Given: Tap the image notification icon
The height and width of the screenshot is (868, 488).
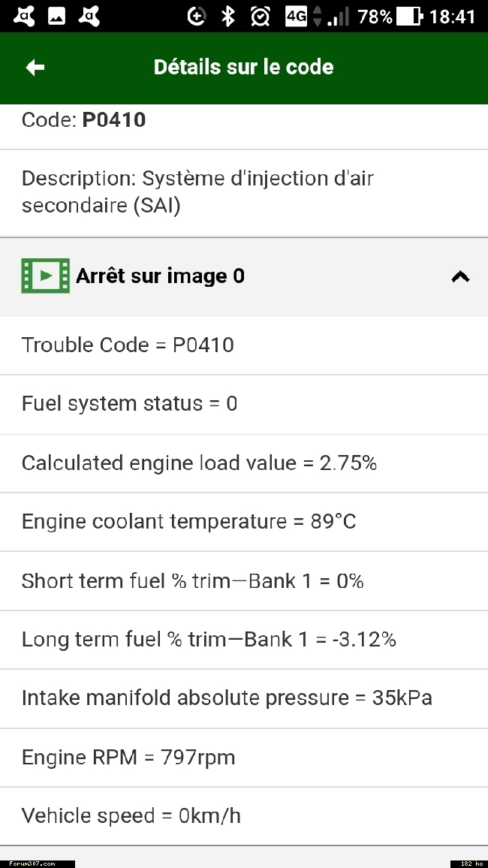Looking at the screenshot, I should tap(57, 17).
